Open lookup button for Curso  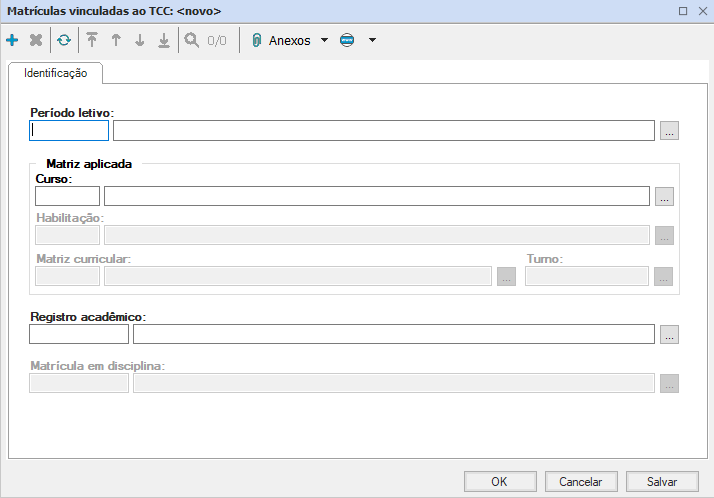pyautogui.click(x=665, y=197)
